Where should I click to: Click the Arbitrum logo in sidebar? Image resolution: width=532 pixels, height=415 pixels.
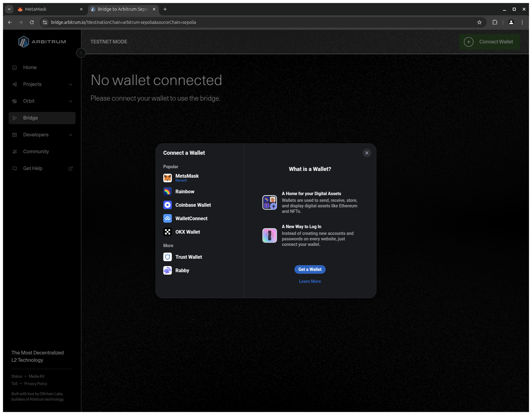42,42
